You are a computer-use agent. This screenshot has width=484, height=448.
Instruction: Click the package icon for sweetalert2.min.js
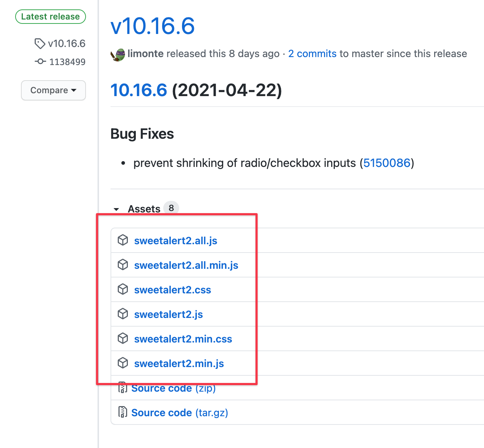coord(123,363)
